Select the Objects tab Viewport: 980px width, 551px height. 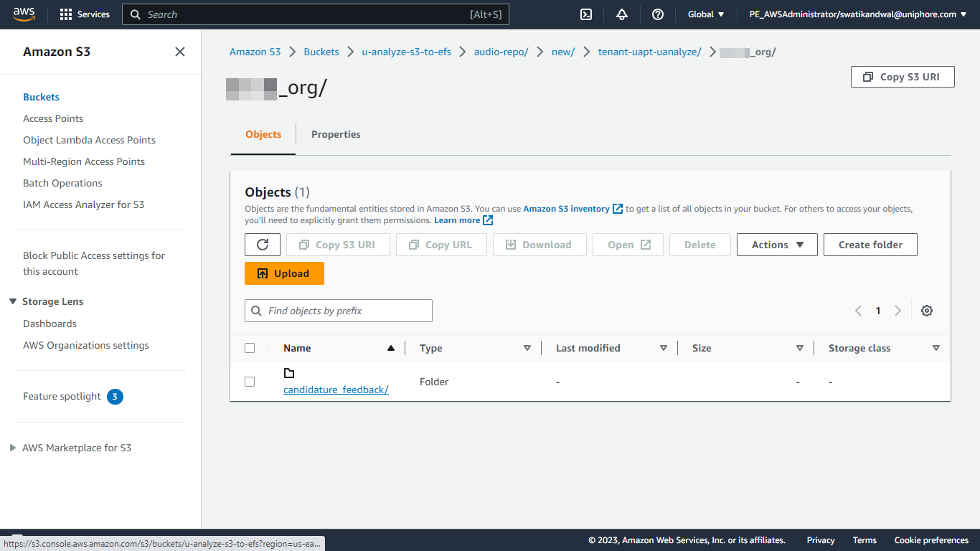(263, 134)
